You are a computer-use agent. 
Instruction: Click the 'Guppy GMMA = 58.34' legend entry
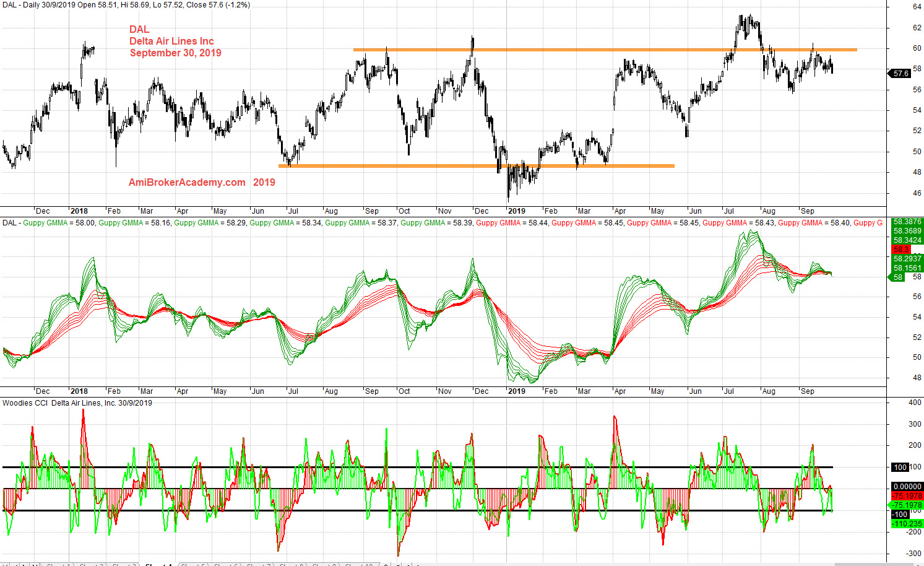(x=286, y=223)
